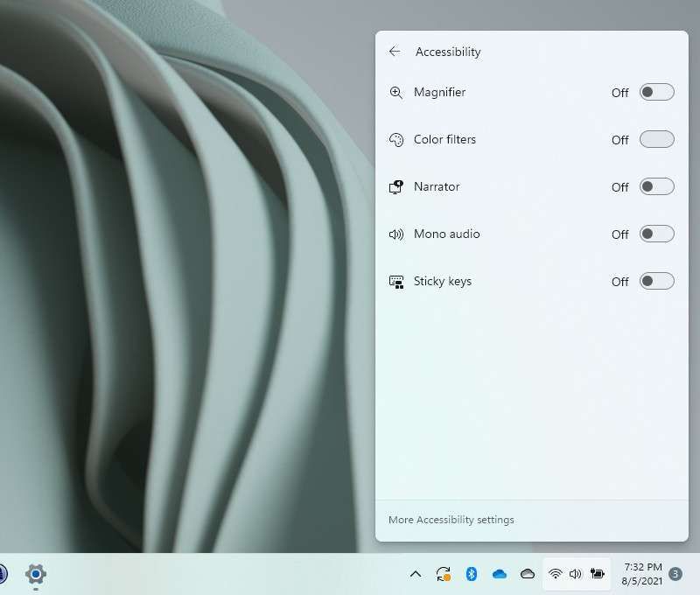Click the Mono audio speaker icon

pyautogui.click(x=397, y=234)
